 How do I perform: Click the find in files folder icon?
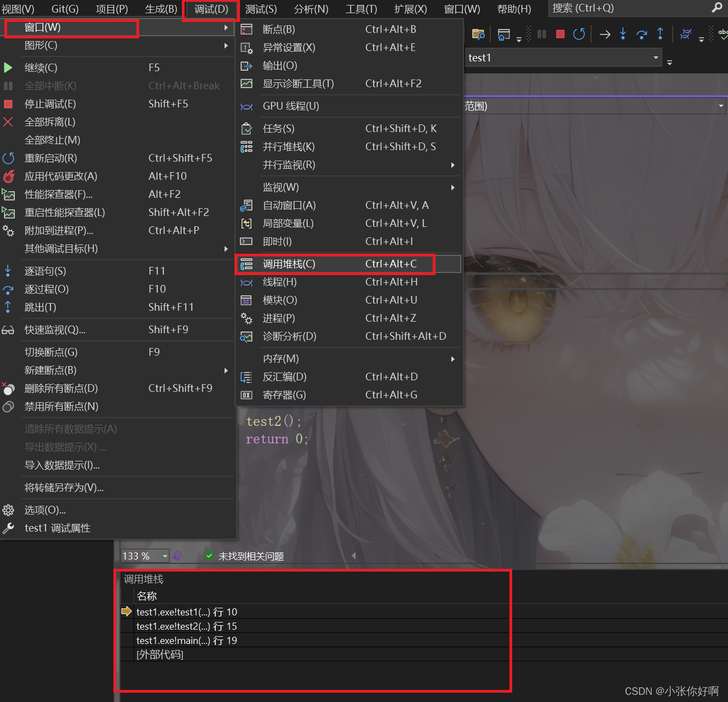coord(478,35)
